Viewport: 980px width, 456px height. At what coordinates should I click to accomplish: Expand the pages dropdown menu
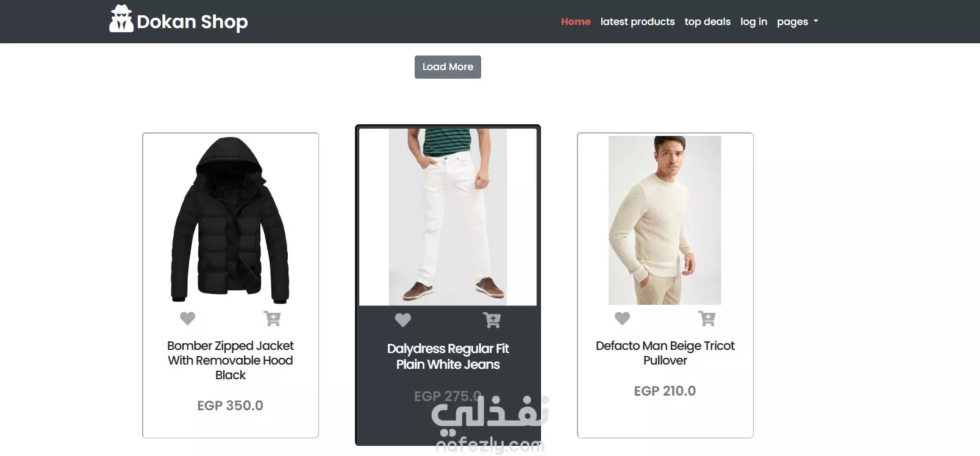pyautogui.click(x=797, y=22)
